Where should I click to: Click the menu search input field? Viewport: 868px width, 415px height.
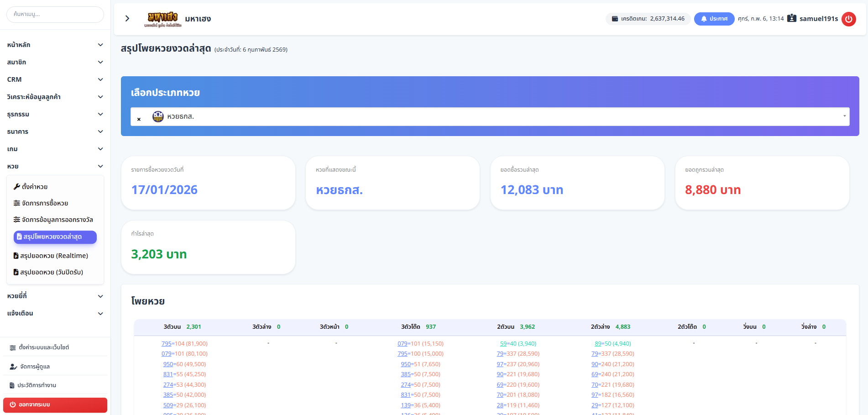tap(55, 15)
